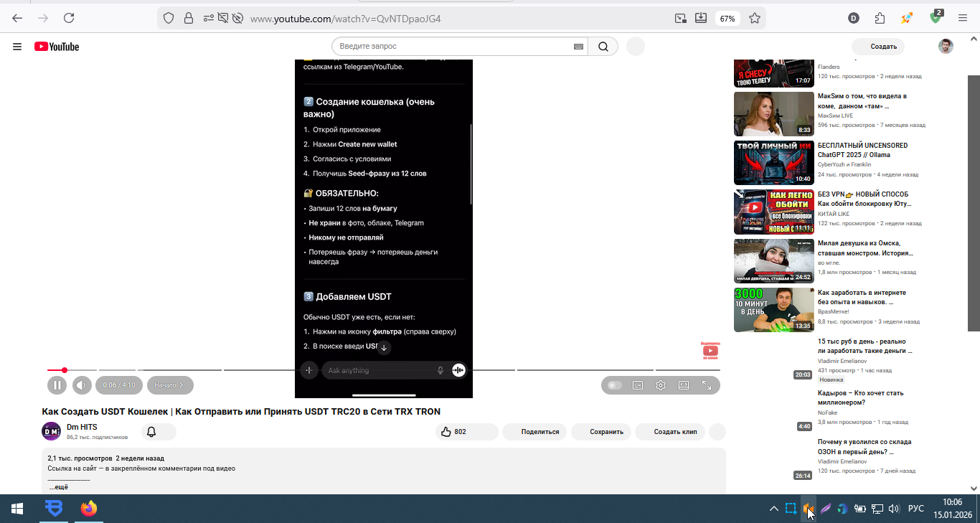Open 'Кадыров – Кто хочет стать миллионером?' video
Image resolution: width=980 pixels, height=523 pixels.
(861, 397)
